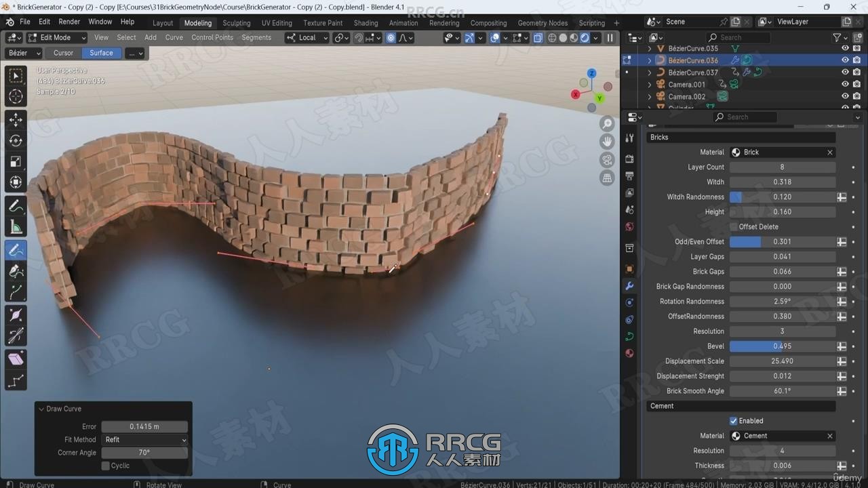Click the Cursor depth button

pyautogui.click(x=63, y=53)
